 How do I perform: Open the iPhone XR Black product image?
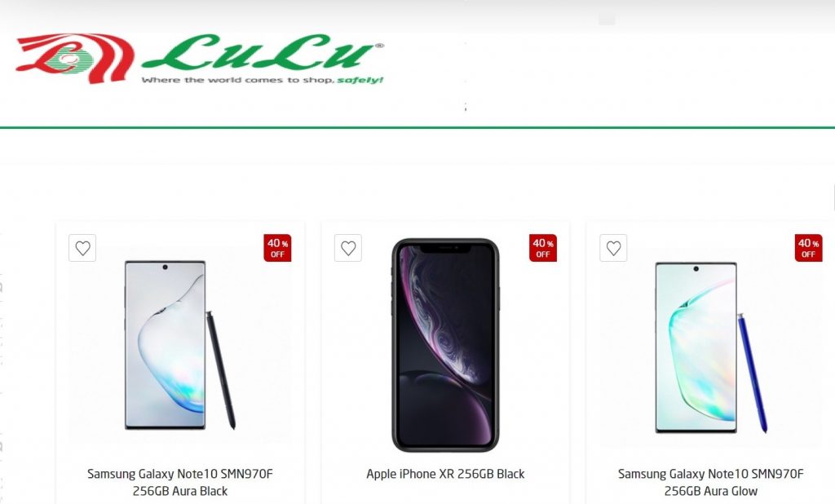445,345
